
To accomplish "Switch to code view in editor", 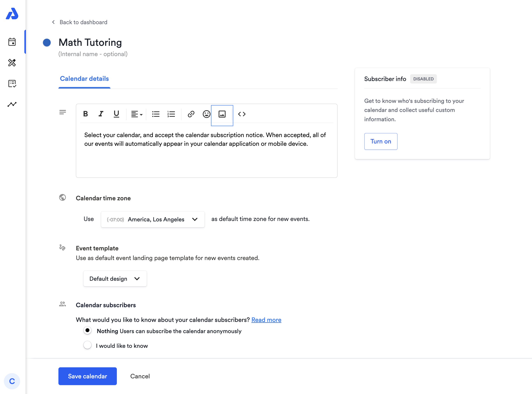I will pyautogui.click(x=242, y=114).
